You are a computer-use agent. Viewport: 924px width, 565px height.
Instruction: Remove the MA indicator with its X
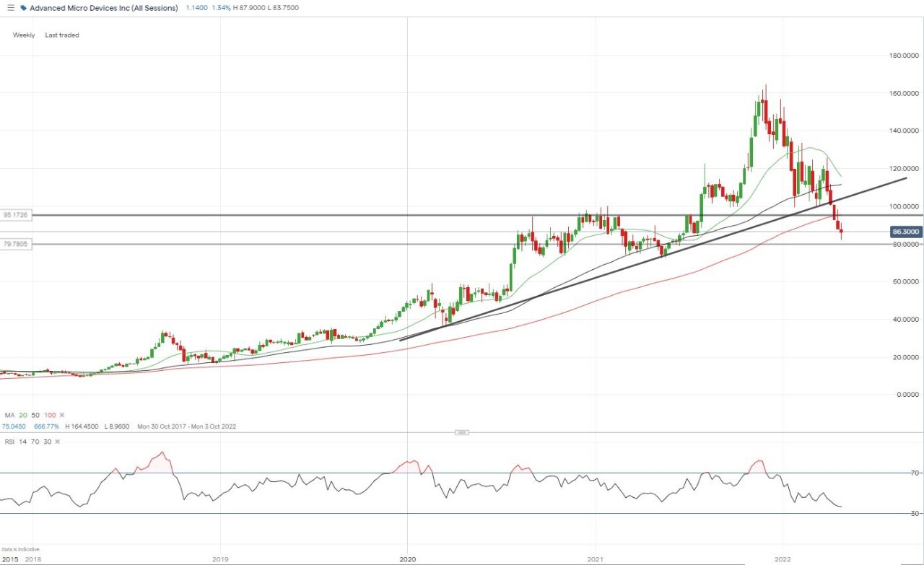tap(61, 416)
